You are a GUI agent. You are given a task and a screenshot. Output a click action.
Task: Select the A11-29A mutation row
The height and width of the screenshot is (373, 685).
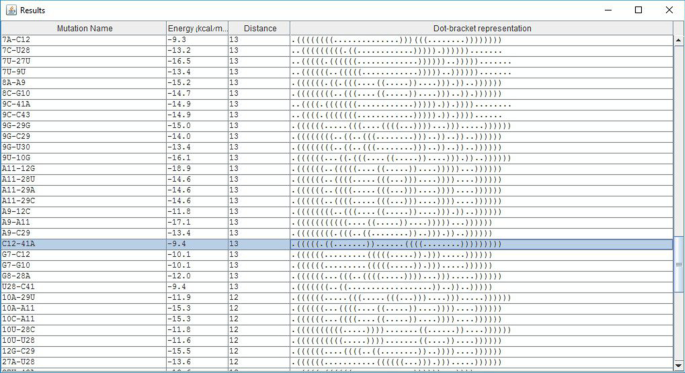click(x=337, y=190)
